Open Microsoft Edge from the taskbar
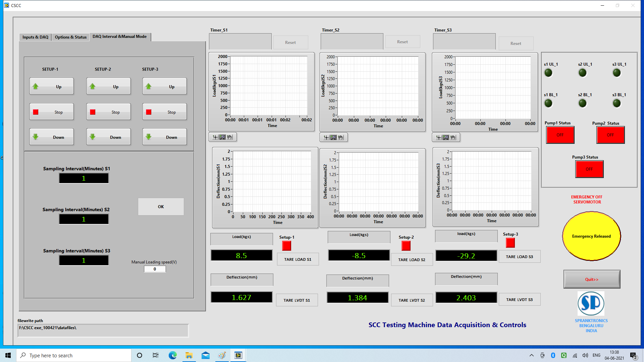This screenshot has width=644, height=362. click(x=172, y=355)
